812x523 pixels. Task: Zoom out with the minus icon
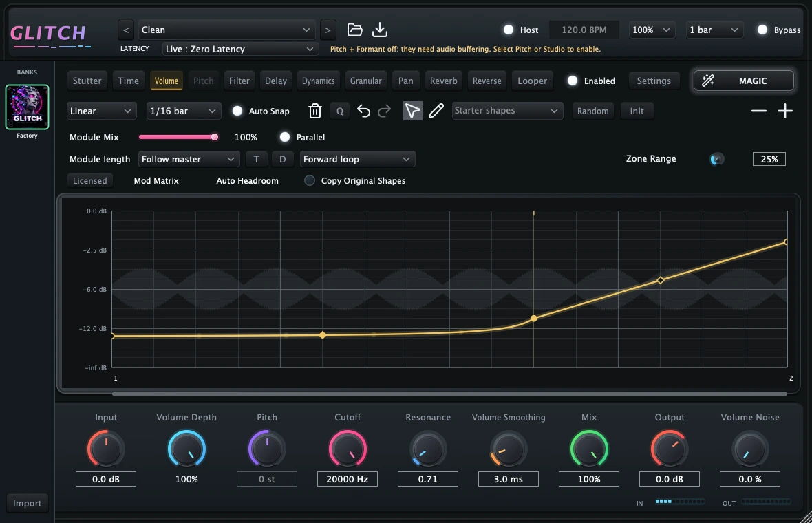[758, 111]
